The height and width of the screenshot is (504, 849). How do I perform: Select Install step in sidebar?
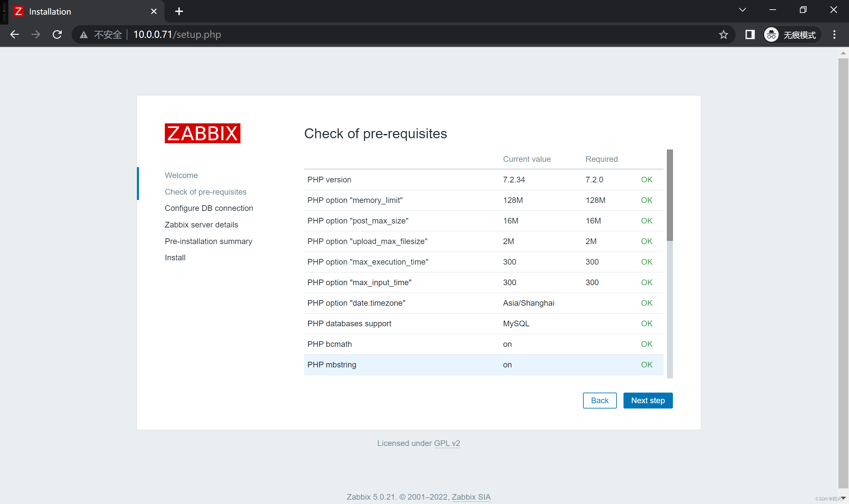[x=175, y=258]
